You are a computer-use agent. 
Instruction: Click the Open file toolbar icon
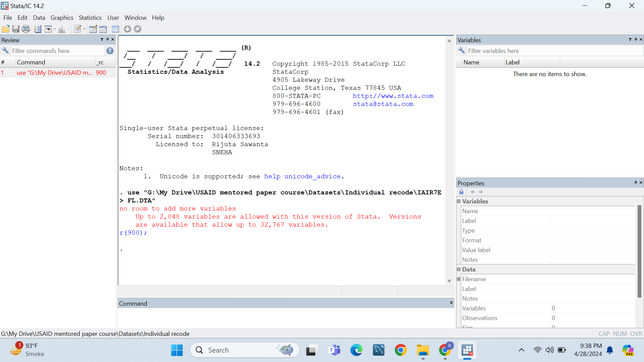coord(6,29)
